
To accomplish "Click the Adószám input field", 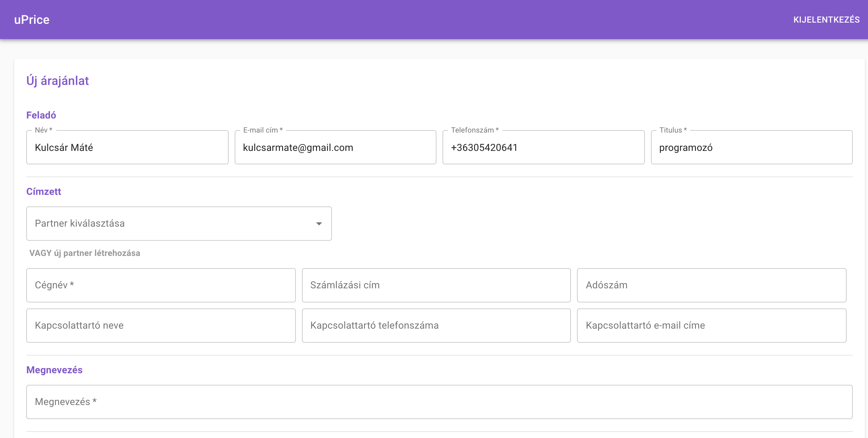I will (x=711, y=285).
